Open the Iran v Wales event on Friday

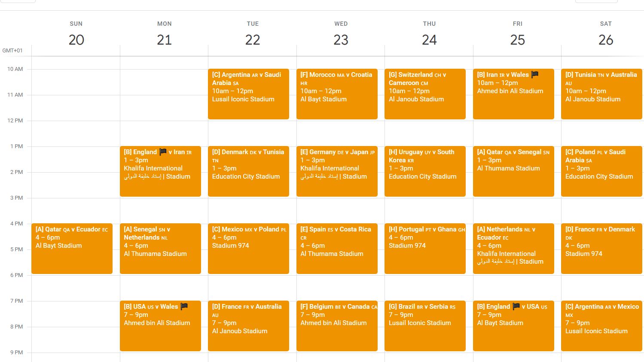513,94
